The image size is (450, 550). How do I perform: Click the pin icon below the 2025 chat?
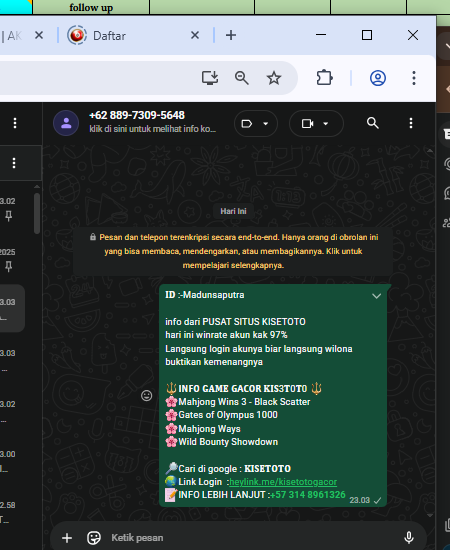click(x=9, y=267)
